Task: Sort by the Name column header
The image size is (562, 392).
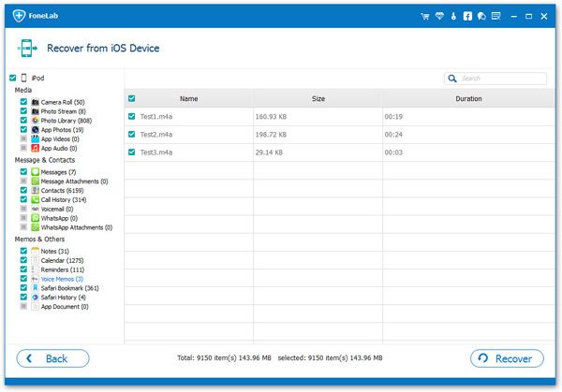Action: tap(189, 99)
